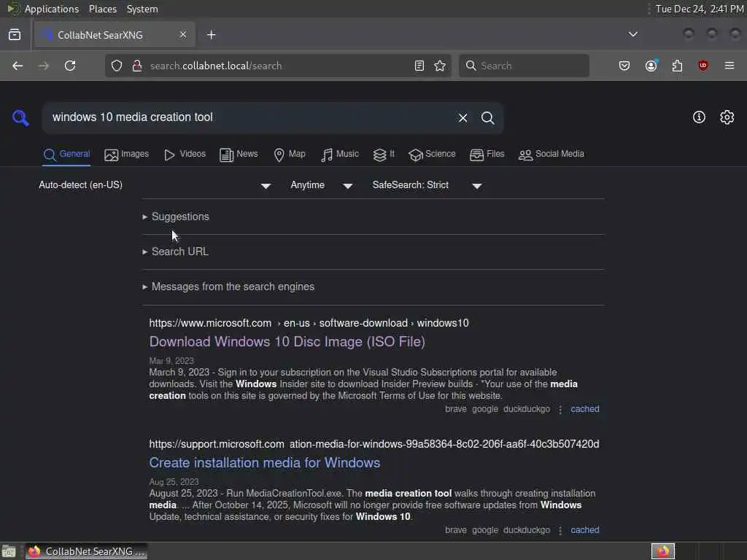Open the Auto-detect language dropdown

point(155,185)
